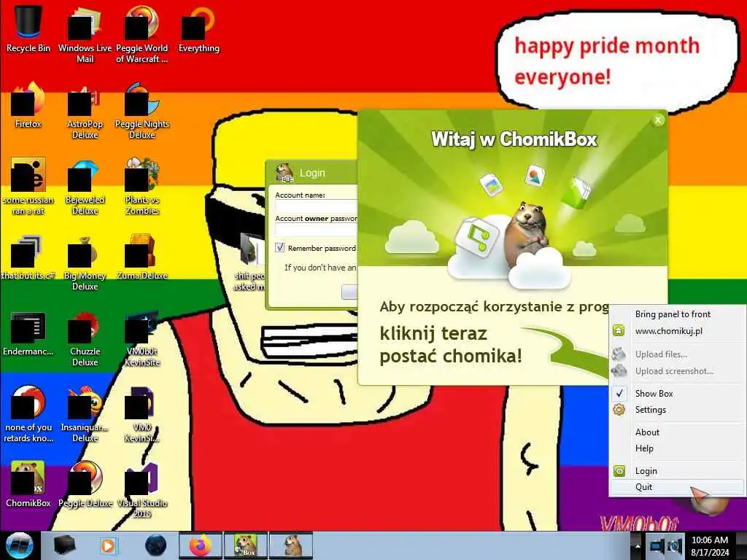Select the Chuzzle Deluxe desktop icon
The image size is (747, 560).
pyautogui.click(x=85, y=338)
